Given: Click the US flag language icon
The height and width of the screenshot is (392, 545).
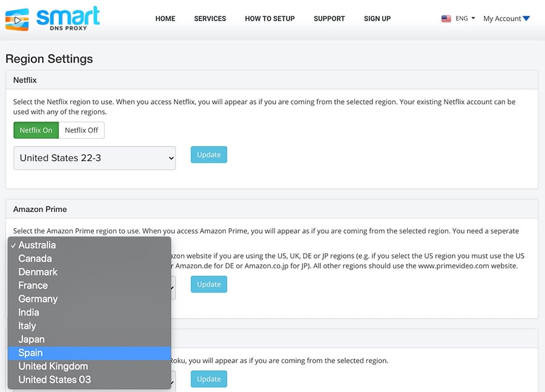Looking at the screenshot, I should (x=446, y=18).
